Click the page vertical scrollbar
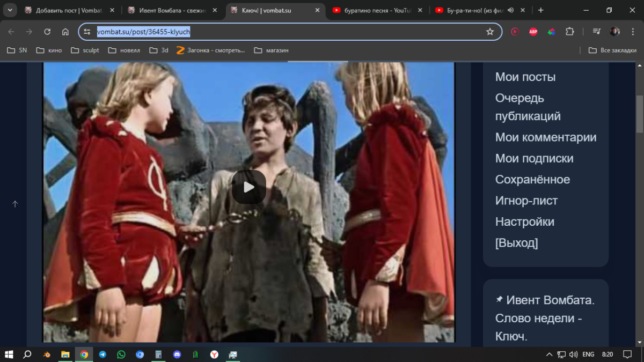Image resolution: width=644 pixels, height=362 pixels. 639,114
